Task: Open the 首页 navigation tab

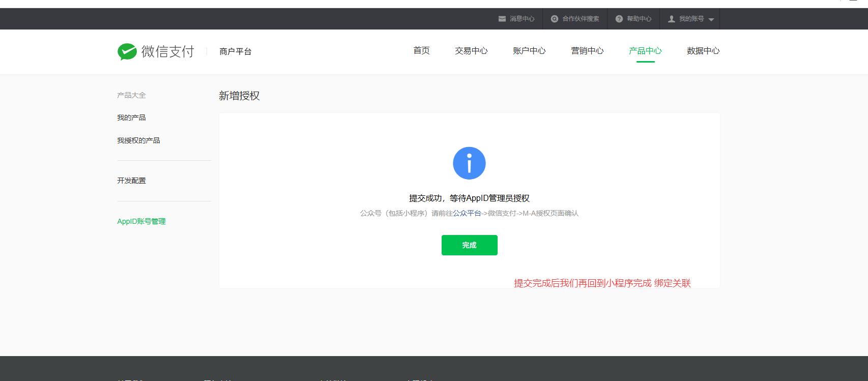Action: coord(421,51)
